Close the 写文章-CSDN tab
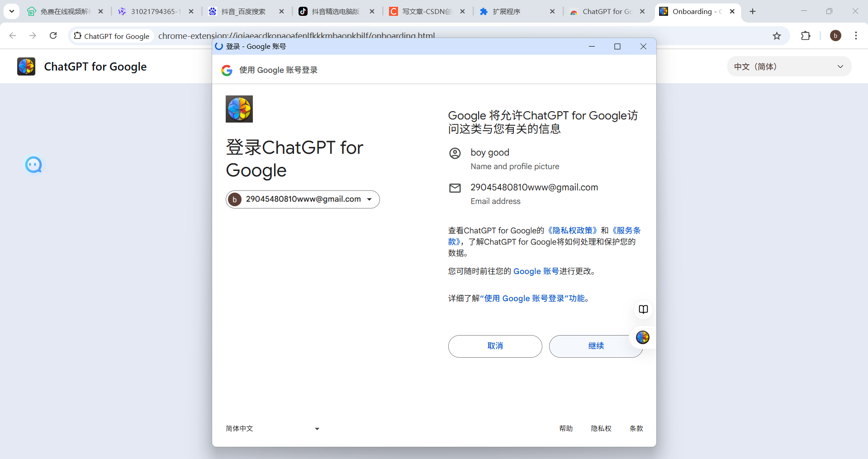Image resolution: width=868 pixels, height=459 pixels. click(462, 11)
